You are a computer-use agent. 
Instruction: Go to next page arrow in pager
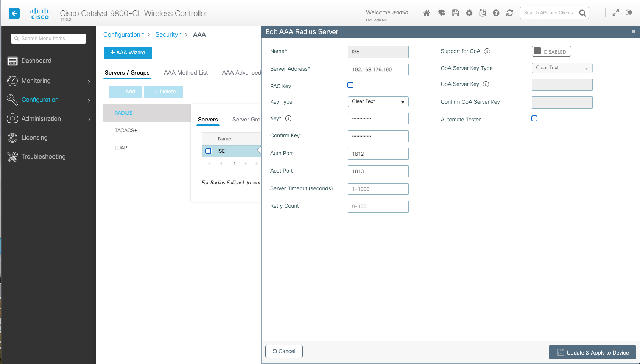tap(246, 164)
